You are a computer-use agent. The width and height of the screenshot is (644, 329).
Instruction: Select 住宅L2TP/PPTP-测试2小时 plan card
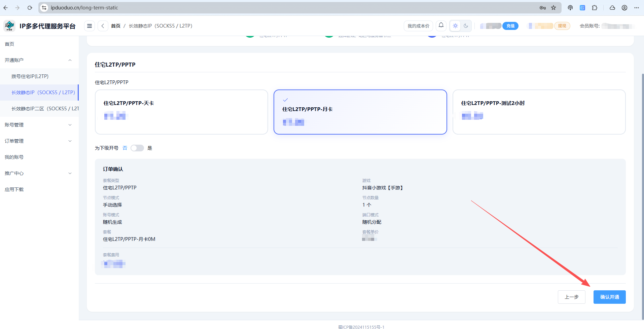539,112
